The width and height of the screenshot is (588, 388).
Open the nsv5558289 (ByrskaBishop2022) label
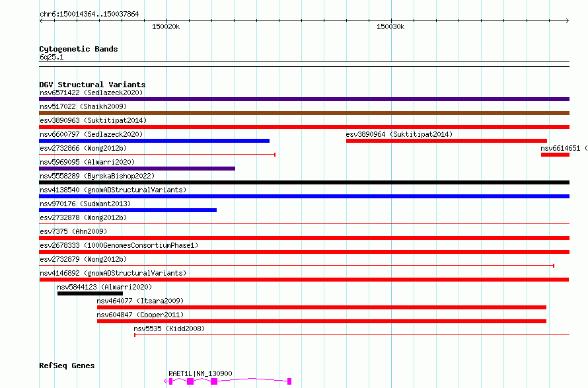97,176
